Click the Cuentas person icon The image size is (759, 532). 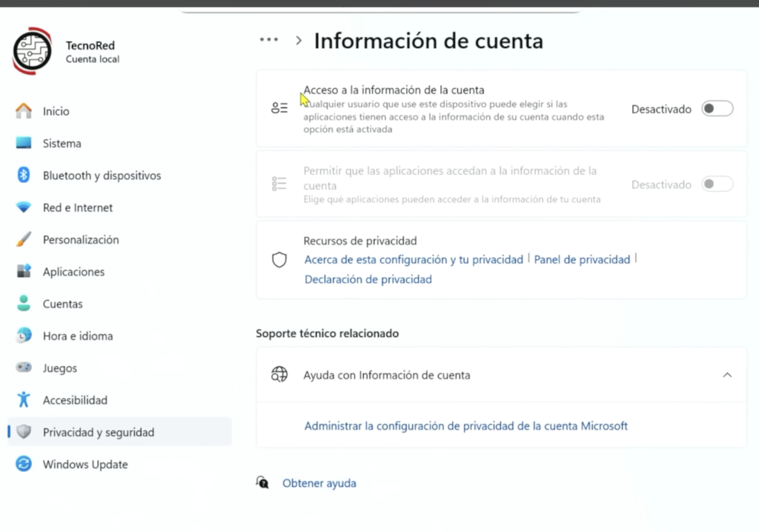pyautogui.click(x=23, y=304)
